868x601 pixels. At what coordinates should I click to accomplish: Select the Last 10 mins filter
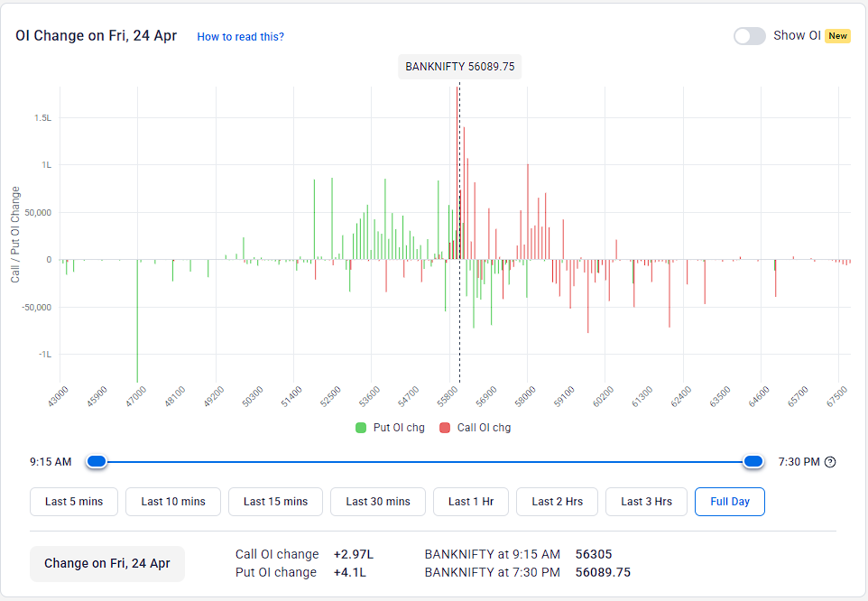coord(172,501)
